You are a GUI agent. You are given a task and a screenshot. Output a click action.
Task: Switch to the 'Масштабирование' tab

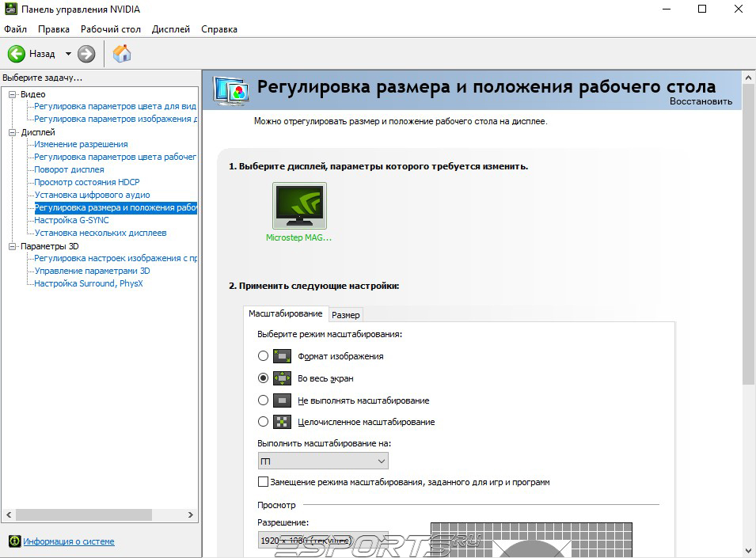[286, 313]
